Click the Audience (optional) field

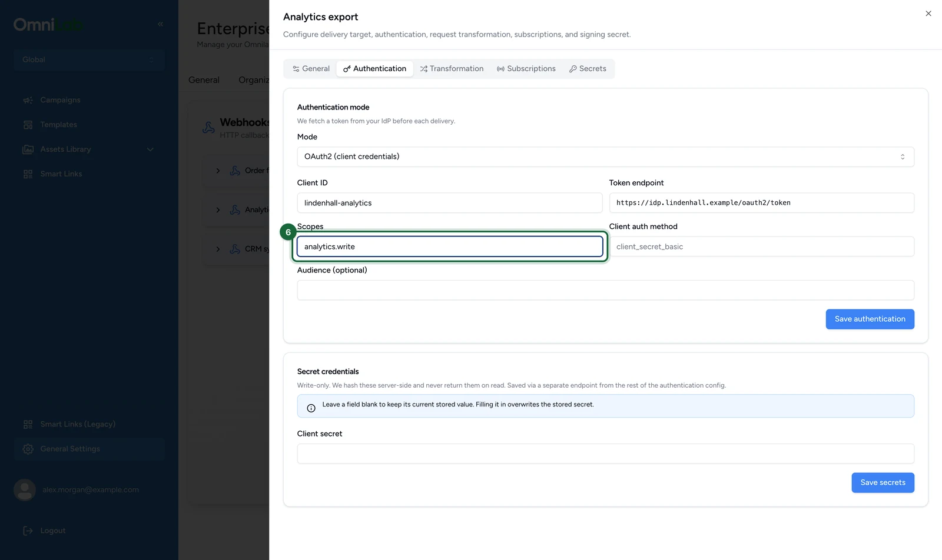[605, 290]
